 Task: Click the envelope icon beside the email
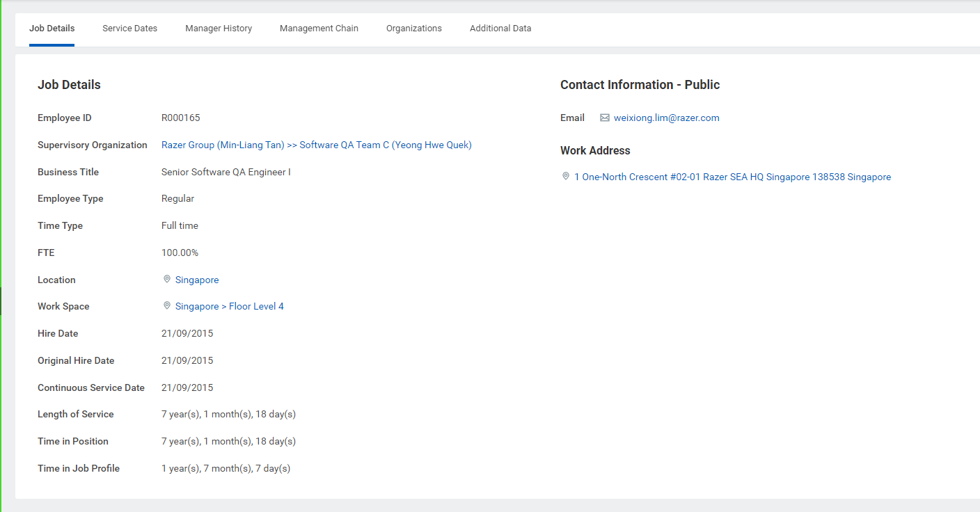point(605,118)
